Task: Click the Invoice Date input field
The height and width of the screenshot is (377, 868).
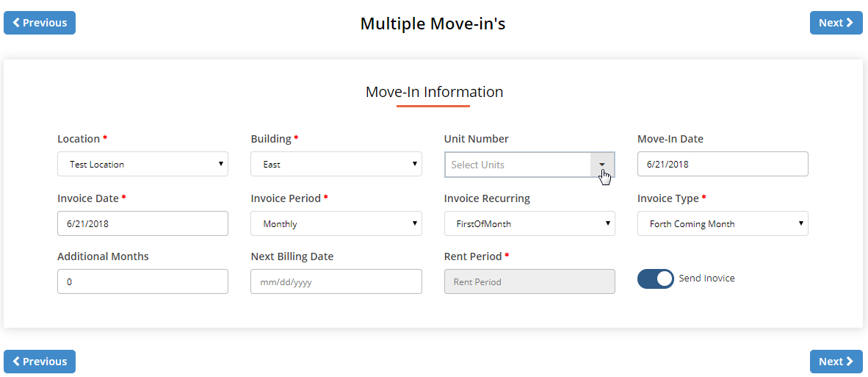Action: (x=142, y=223)
